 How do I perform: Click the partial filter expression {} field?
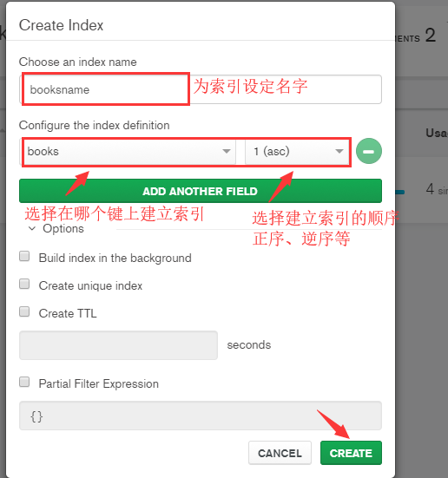pyautogui.click(x=201, y=416)
